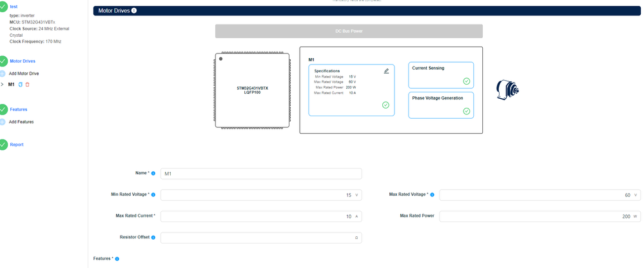Viewport: 644px width, 268px height.
Task: Click the DC Bus Power bar
Action: (349, 31)
